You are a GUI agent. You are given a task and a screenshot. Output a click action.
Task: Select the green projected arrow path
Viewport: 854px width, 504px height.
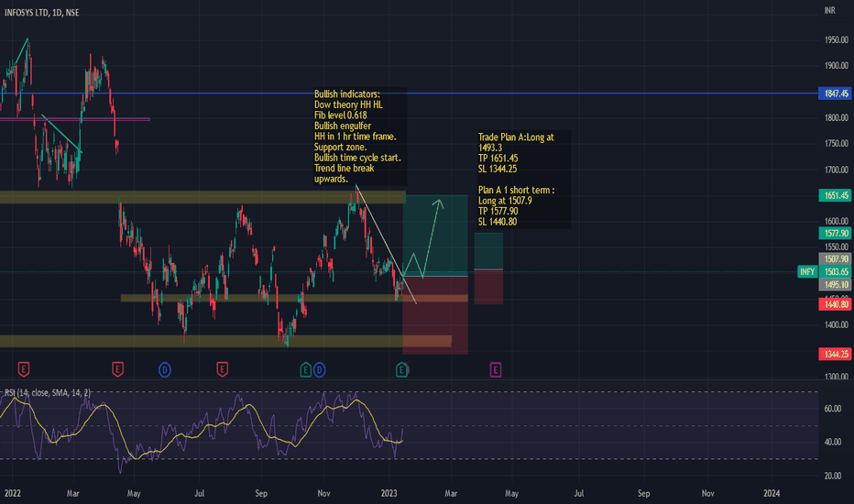(423, 237)
